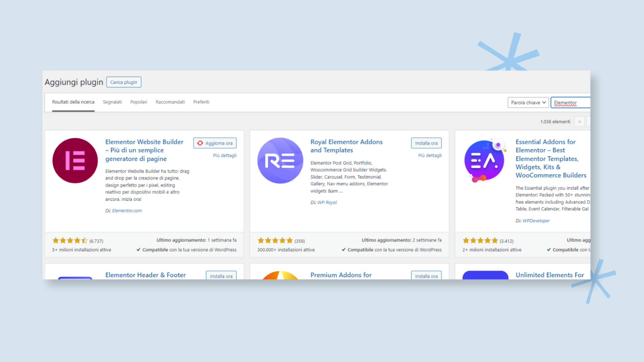Click the (3.412) ratings count

(x=506, y=241)
